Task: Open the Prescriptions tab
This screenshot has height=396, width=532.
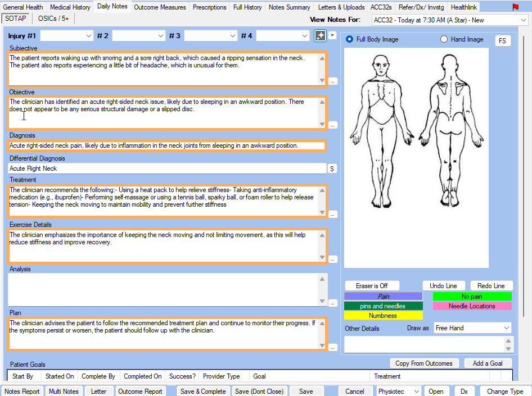Action: (x=209, y=7)
